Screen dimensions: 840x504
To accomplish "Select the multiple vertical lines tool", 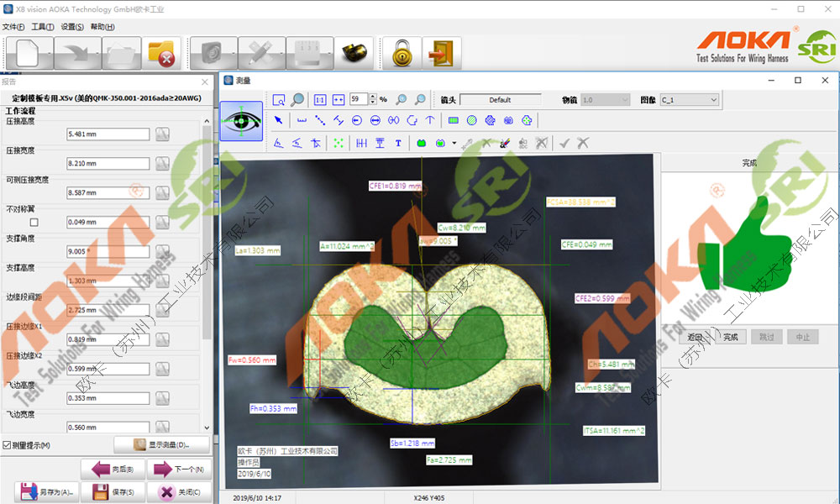I will tap(361, 143).
